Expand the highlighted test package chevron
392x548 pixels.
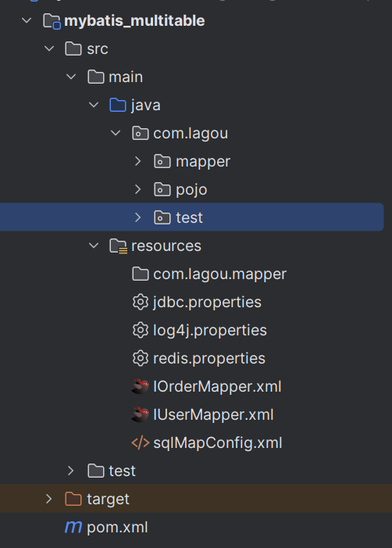pyautogui.click(x=138, y=217)
